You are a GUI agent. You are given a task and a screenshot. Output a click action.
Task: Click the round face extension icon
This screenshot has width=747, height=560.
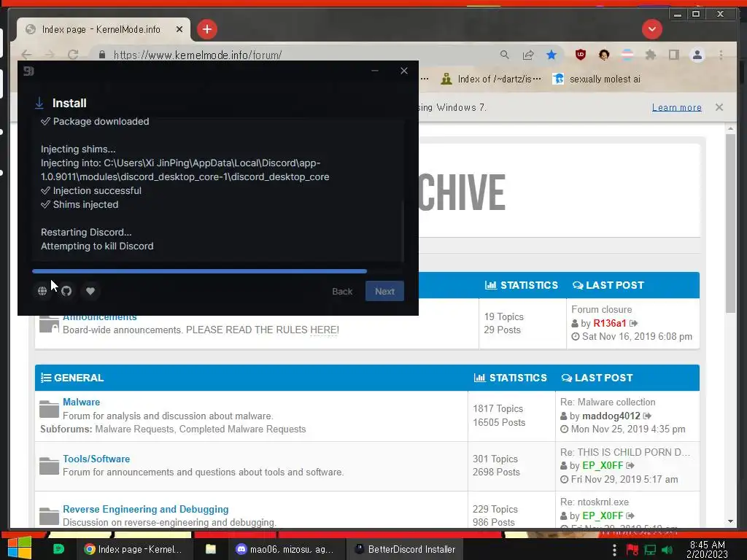(604, 55)
